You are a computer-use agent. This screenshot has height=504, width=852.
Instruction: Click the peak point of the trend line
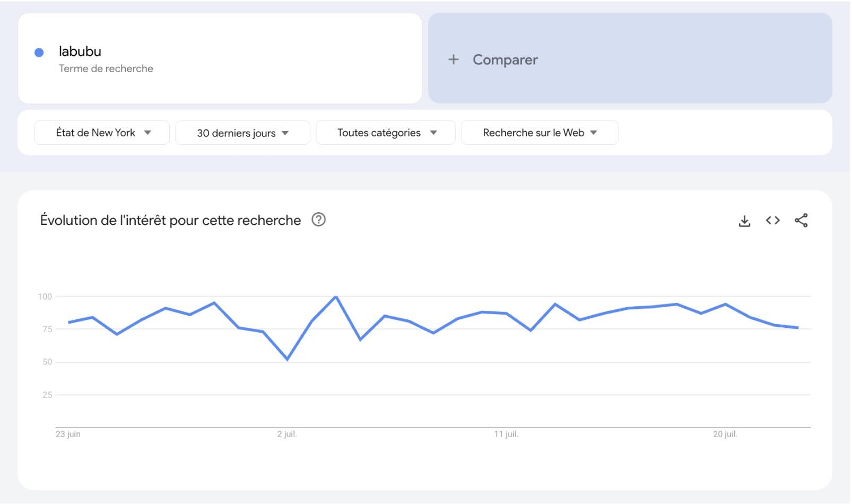tap(336, 297)
